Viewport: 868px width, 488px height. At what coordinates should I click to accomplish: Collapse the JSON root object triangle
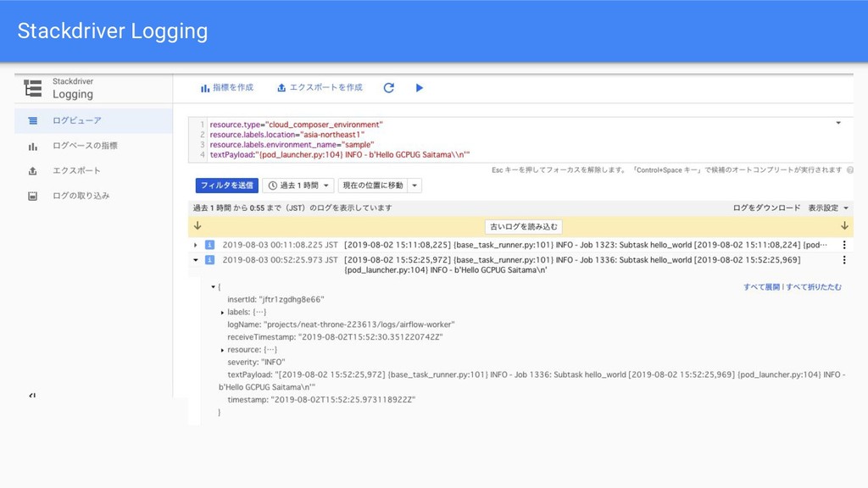[213, 287]
